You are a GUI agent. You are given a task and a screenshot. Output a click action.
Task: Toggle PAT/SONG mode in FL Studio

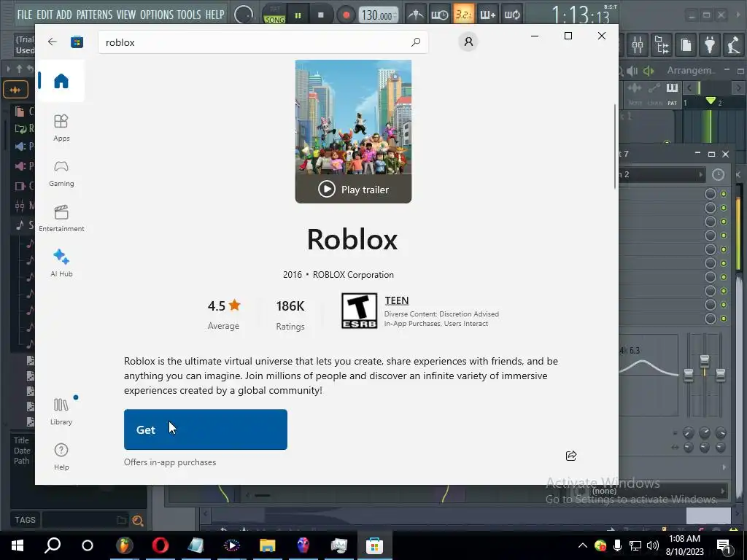pos(275,15)
